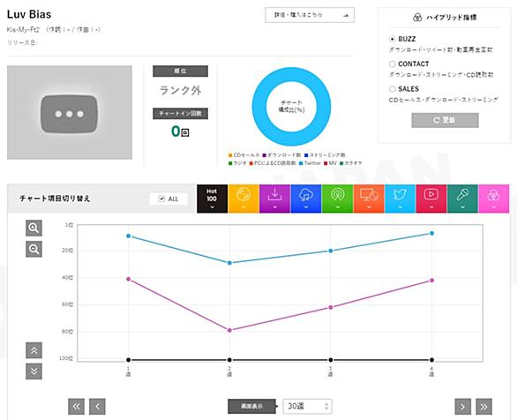517x420 pixels.
Task: Click the pink line point at week 3
Action: pos(330,307)
